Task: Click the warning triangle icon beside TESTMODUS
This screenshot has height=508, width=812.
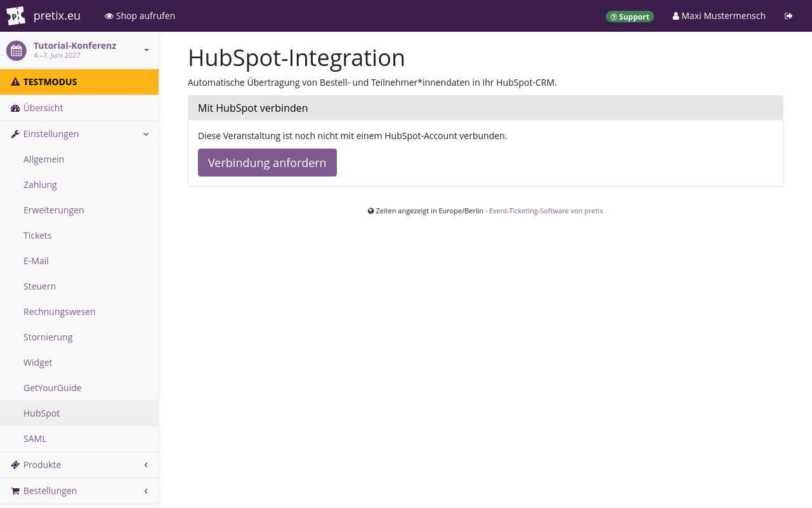Action: click(15, 82)
